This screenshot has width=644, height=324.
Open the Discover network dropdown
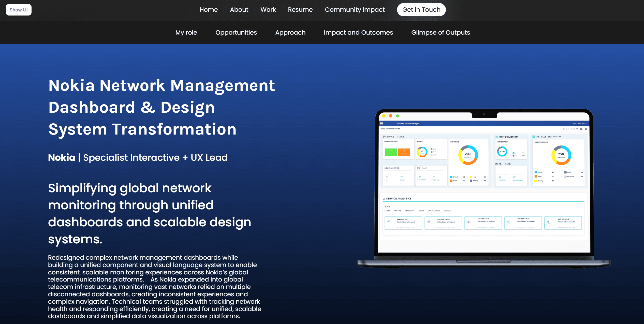[x=570, y=129]
